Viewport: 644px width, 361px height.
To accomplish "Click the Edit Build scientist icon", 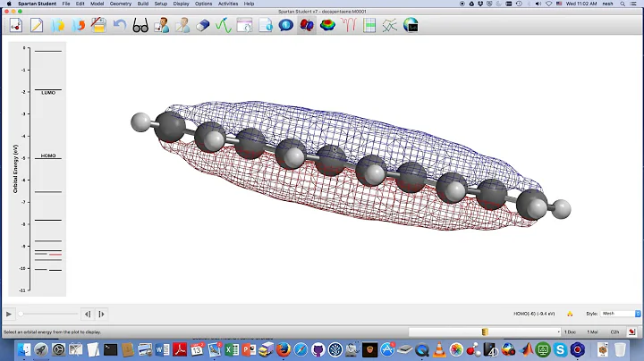I will pos(161,25).
